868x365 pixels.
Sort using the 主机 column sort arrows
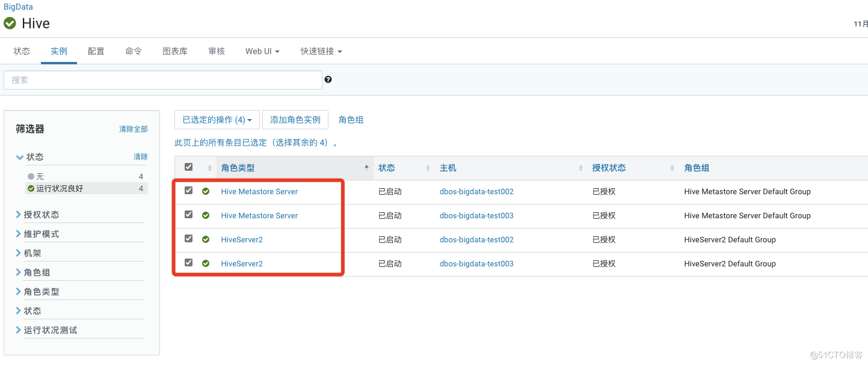(x=580, y=168)
